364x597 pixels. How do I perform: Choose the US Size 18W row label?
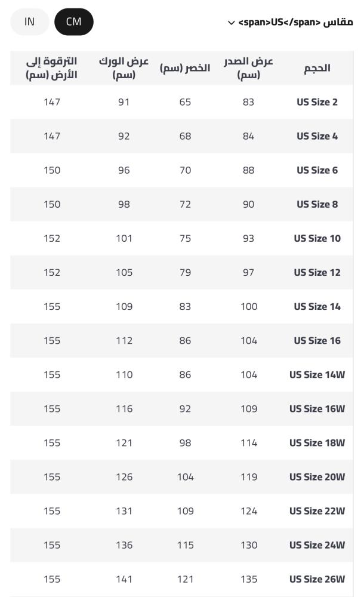point(317,443)
